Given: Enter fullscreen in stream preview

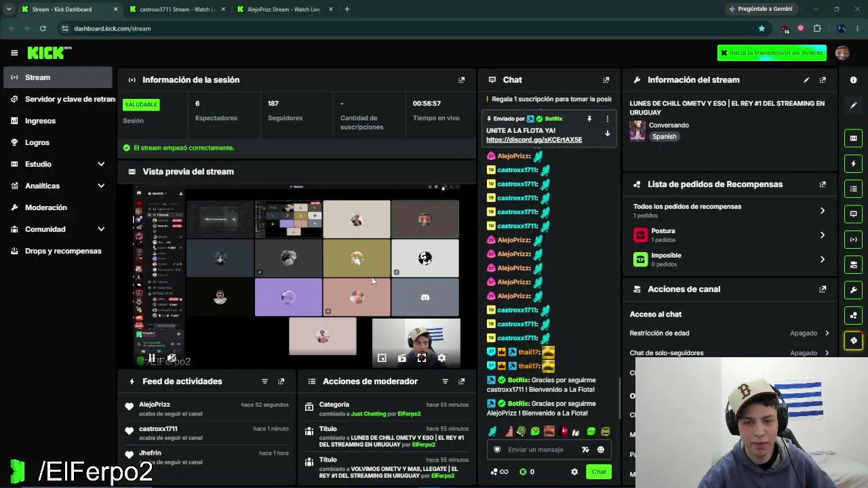Looking at the screenshot, I should tap(422, 358).
